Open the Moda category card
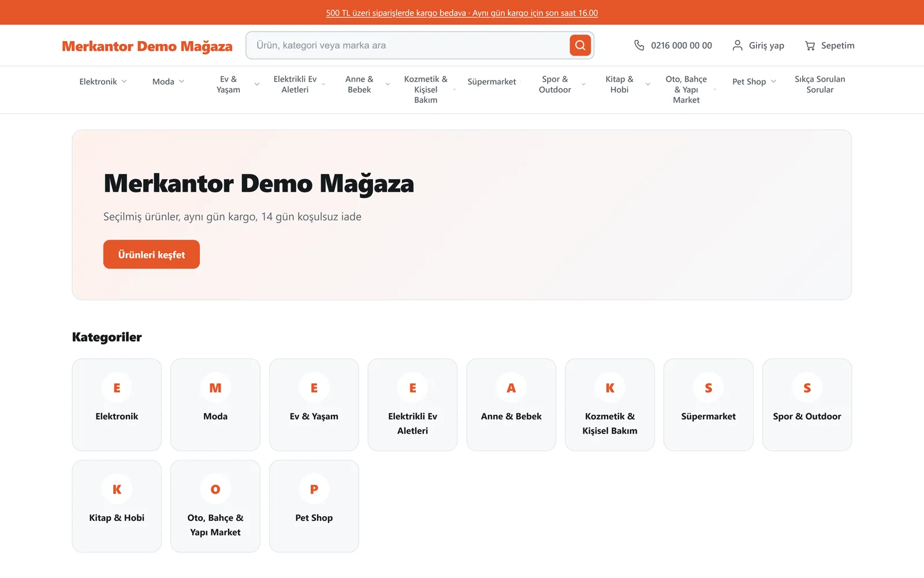The height and width of the screenshot is (578, 924). pos(215,405)
